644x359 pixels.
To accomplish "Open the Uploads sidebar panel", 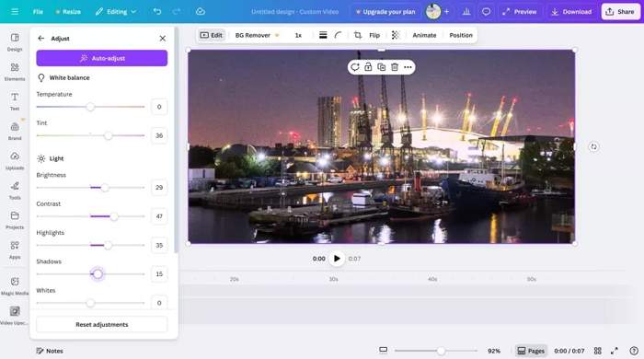I will pos(15,160).
